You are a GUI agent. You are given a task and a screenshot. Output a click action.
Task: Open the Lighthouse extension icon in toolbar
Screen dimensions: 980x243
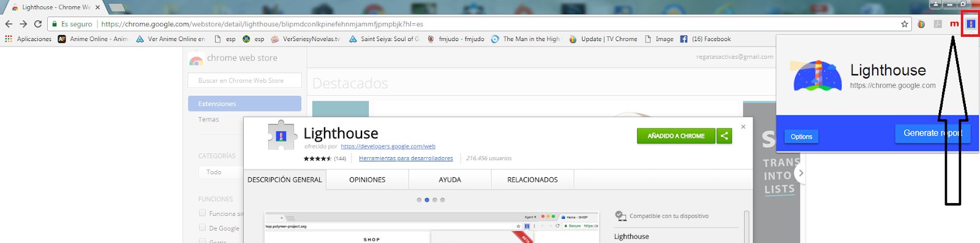(x=971, y=24)
